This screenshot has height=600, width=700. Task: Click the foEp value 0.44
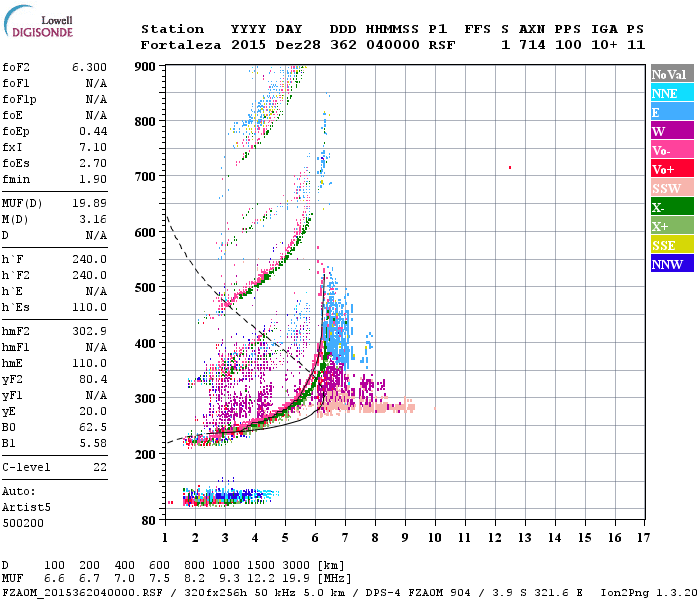tap(93, 131)
